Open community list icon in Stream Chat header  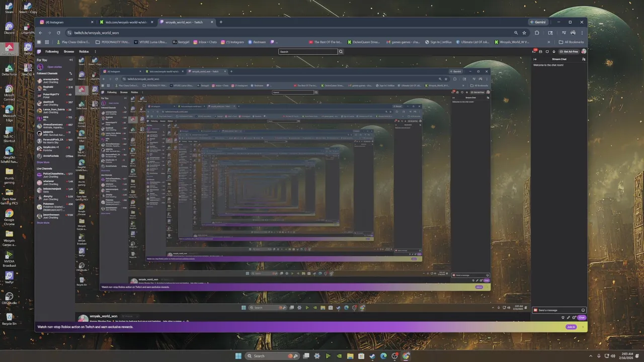pos(584,59)
